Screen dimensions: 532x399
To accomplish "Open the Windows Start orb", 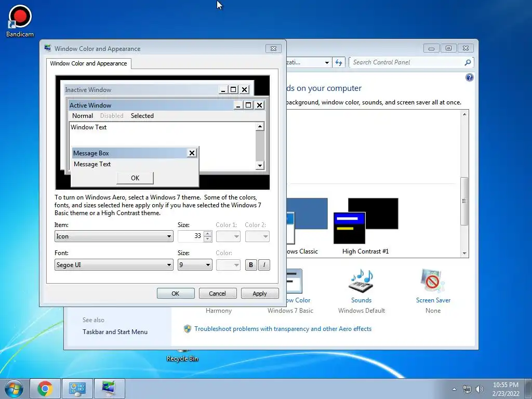I will (x=14, y=389).
